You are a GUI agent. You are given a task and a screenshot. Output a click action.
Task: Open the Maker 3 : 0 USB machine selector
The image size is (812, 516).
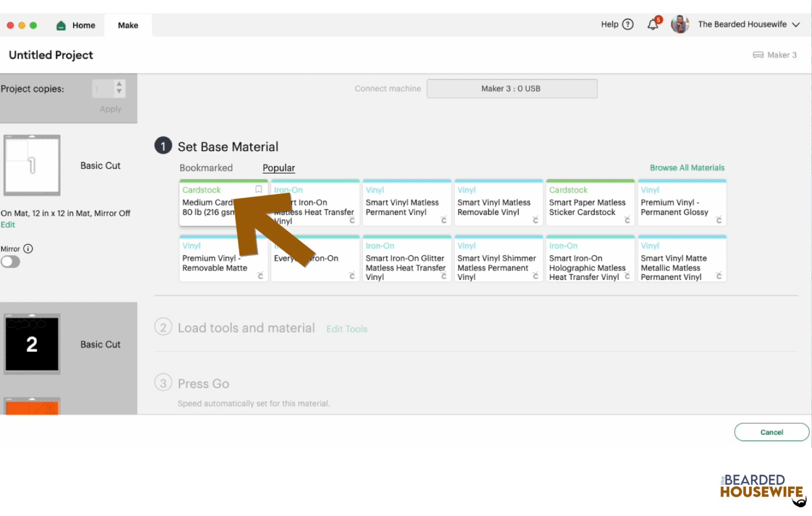[512, 88]
